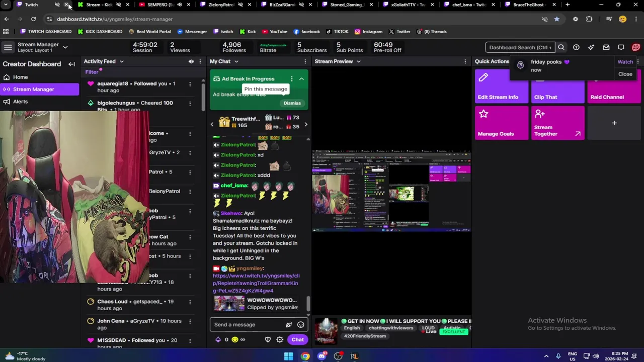Open KICK DASHBOARD bookmark
Screen dimensions: 644x362
[100, 31]
